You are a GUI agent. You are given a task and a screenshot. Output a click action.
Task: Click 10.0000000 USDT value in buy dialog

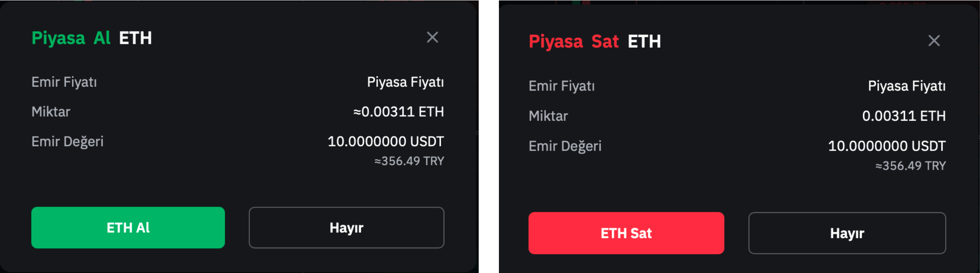click(385, 142)
